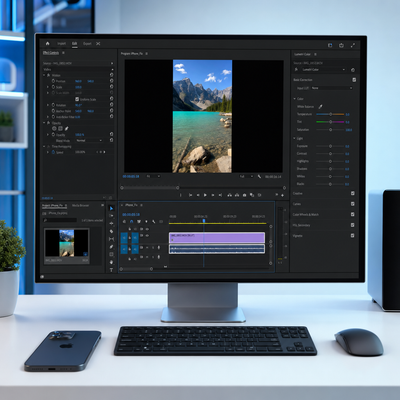Toggle Position animation stopwatch
This screenshot has height=400, width=400.
[53, 81]
